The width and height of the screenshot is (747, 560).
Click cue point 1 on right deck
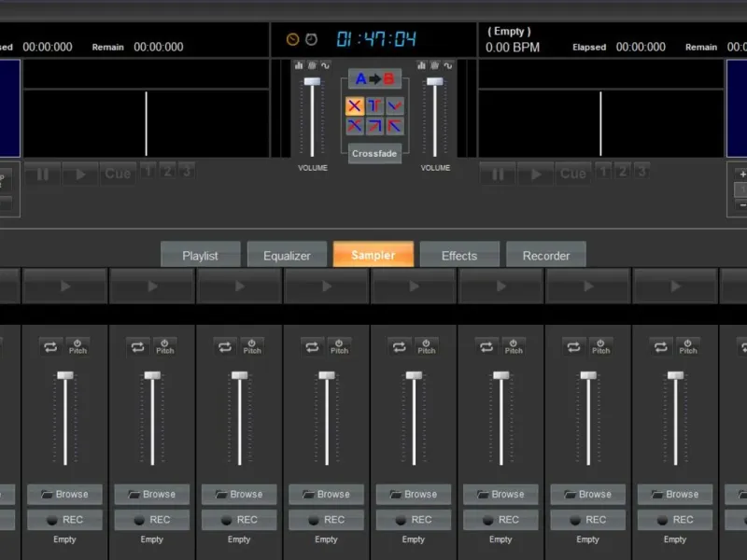pyautogui.click(x=603, y=171)
